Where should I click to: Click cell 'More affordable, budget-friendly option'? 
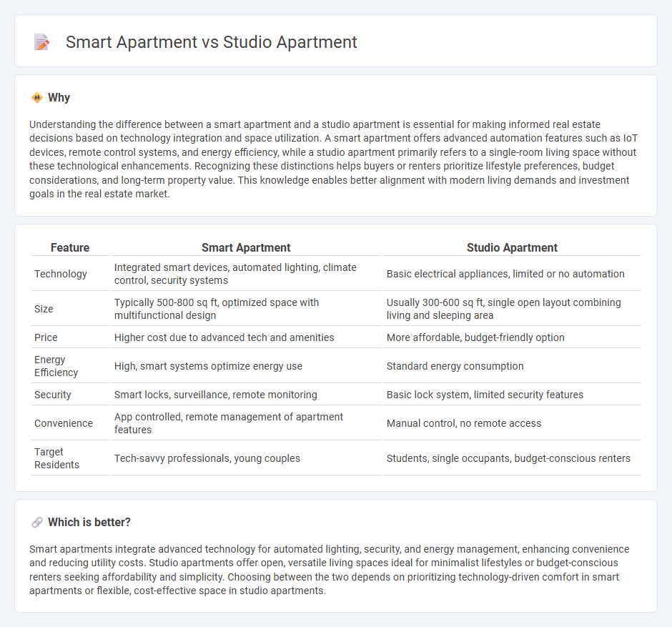click(512, 337)
